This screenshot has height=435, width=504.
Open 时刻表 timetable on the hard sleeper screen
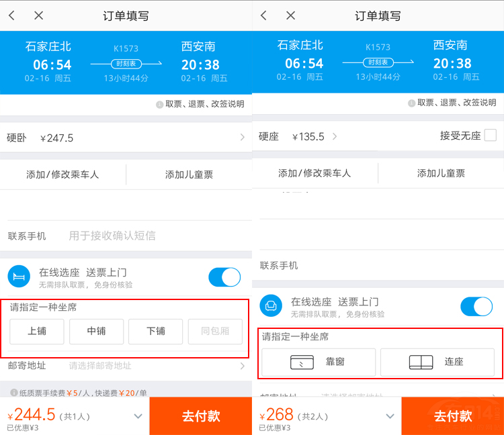click(x=126, y=64)
